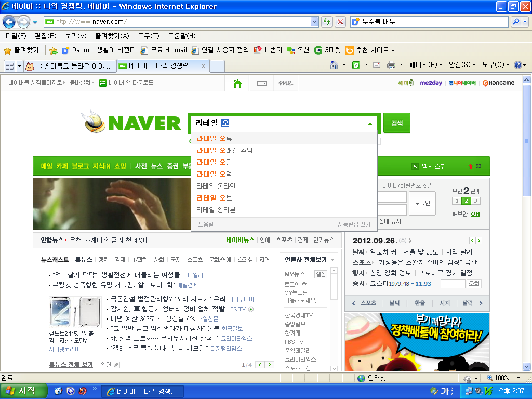Click the rectangle icon beside Naver home icon
532x399 pixels.
click(x=262, y=84)
